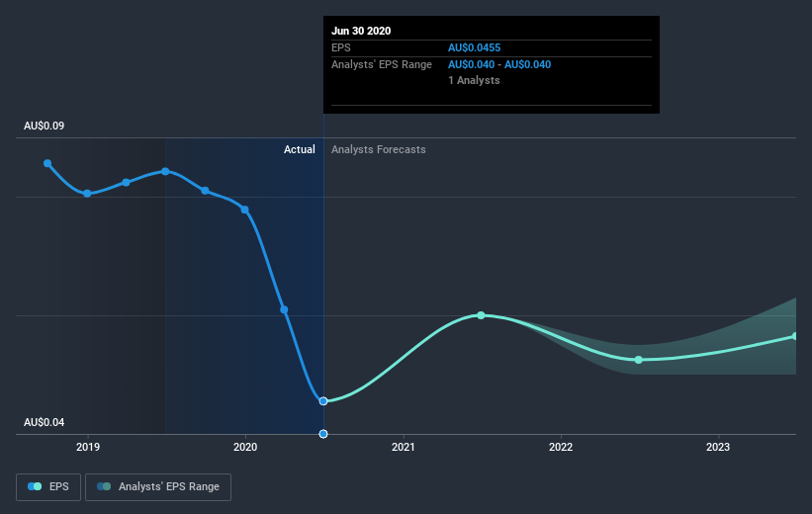Click the 2020 axis label

[x=245, y=447]
